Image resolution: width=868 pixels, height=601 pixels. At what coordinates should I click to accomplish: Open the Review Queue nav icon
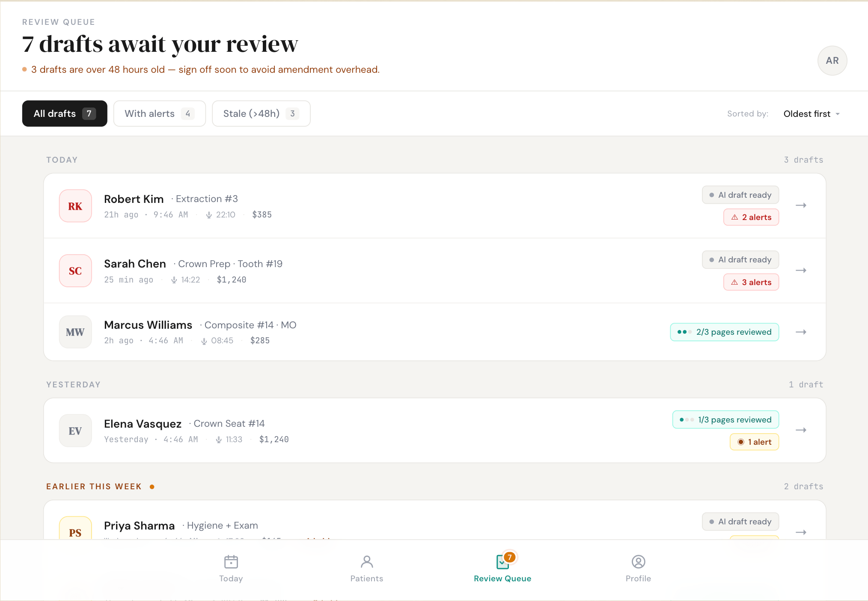tap(502, 562)
